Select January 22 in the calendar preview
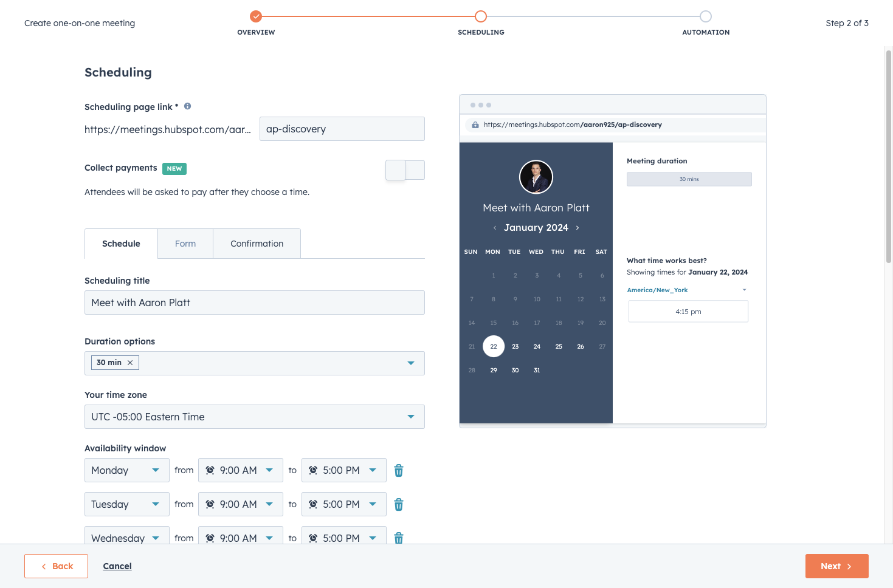Image resolution: width=893 pixels, height=588 pixels. [x=494, y=347]
